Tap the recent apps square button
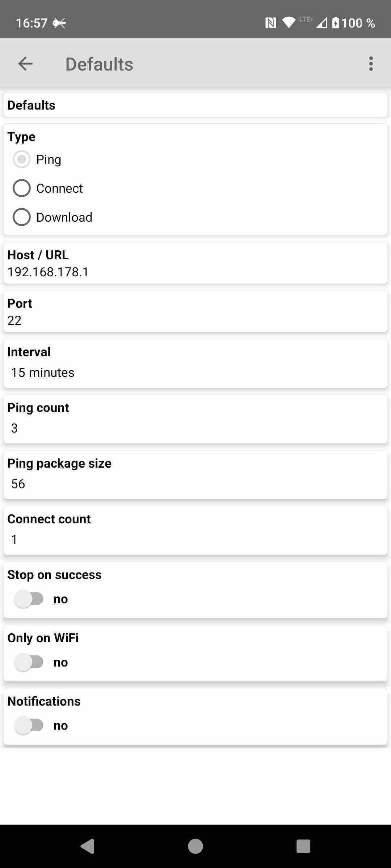Screen dimensions: 391x868 [303, 846]
